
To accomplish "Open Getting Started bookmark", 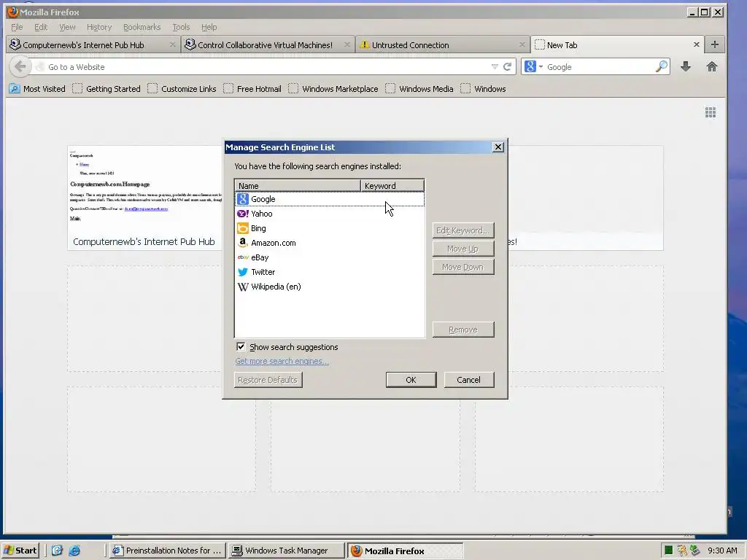I will tap(107, 88).
